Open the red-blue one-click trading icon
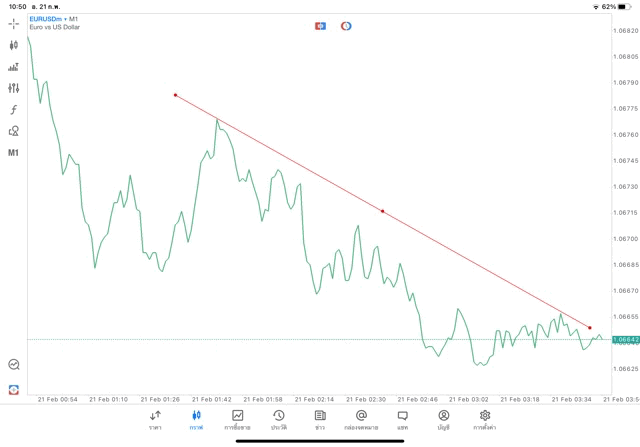 tap(320, 25)
